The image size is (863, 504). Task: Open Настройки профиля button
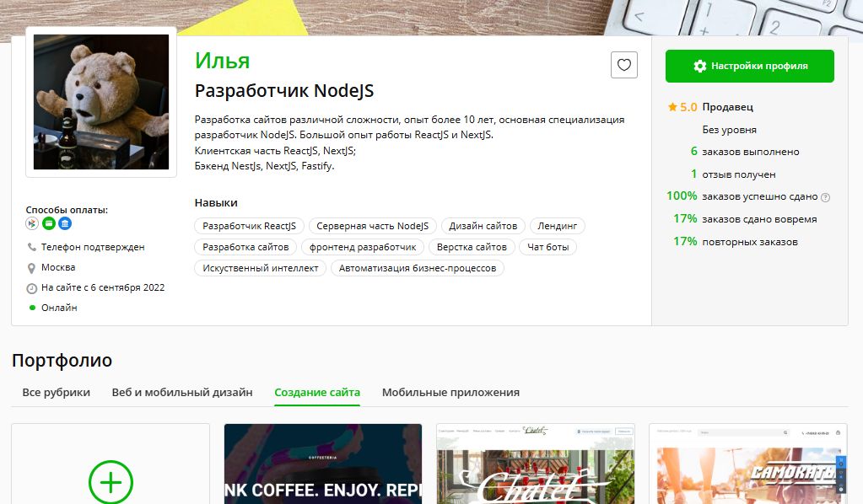(750, 66)
